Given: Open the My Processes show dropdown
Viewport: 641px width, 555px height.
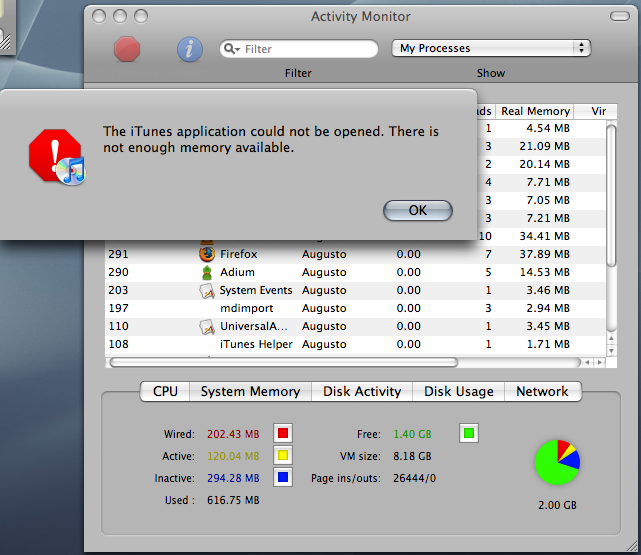Looking at the screenshot, I should (491, 48).
